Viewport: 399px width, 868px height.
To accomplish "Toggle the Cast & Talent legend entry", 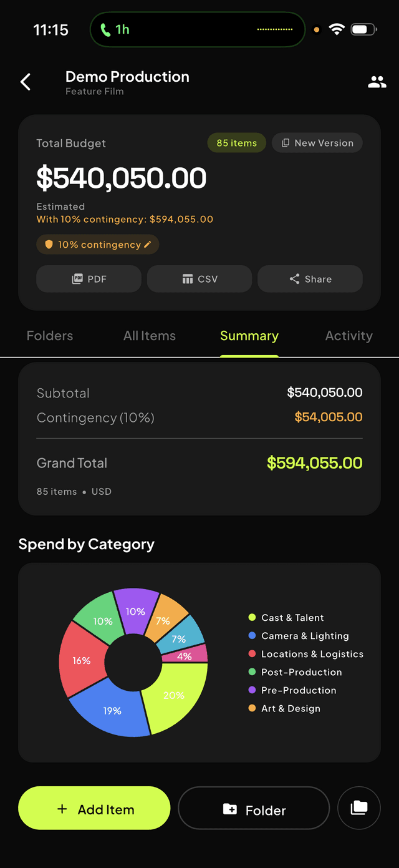I will click(x=286, y=617).
